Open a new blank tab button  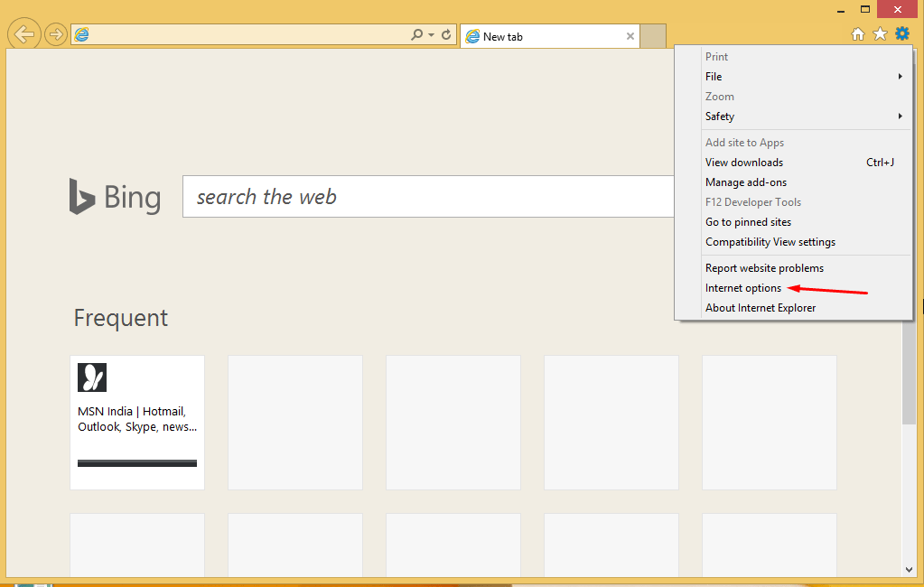653,36
